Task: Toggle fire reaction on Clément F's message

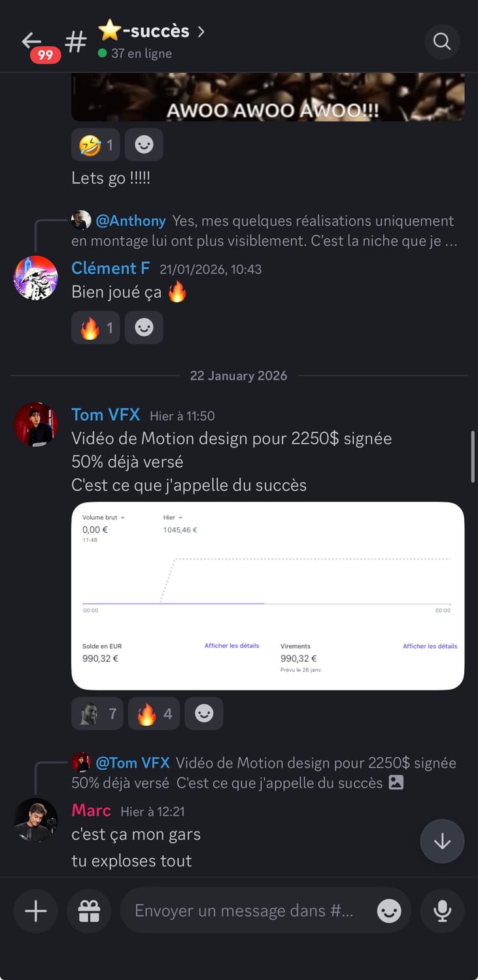Action: pyautogui.click(x=95, y=328)
